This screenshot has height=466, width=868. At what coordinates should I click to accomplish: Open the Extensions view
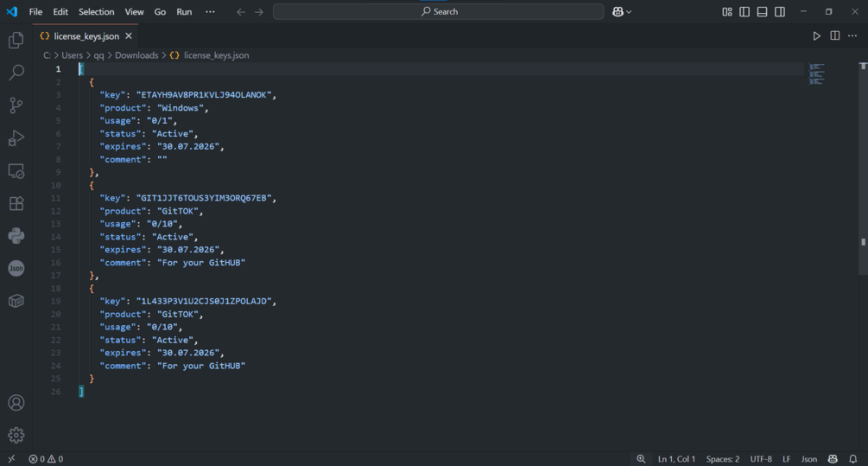point(16,203)
